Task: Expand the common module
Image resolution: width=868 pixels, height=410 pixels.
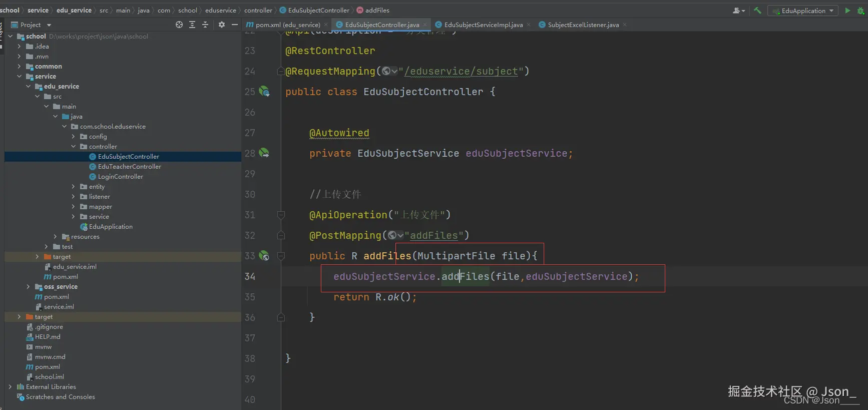Action: 20,66
